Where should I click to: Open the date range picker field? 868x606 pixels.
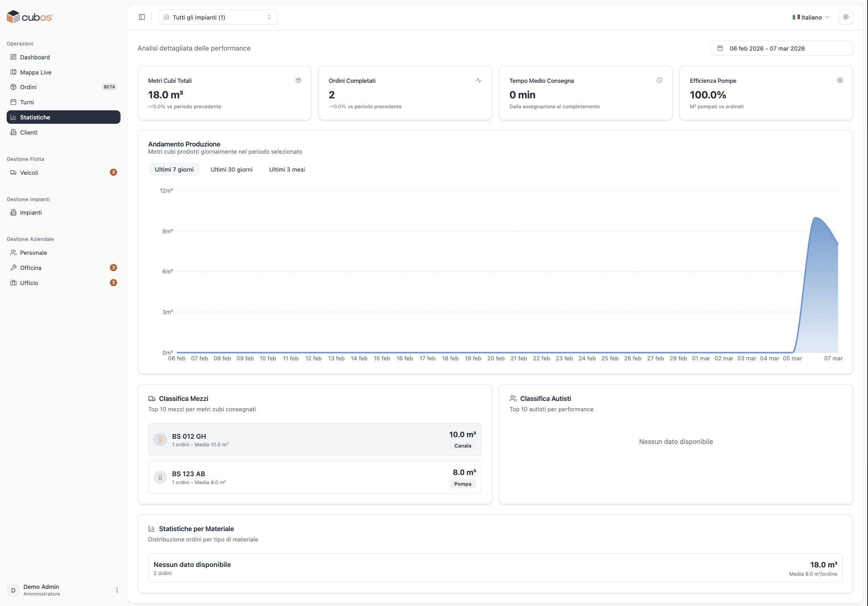[x=781, y=48]
